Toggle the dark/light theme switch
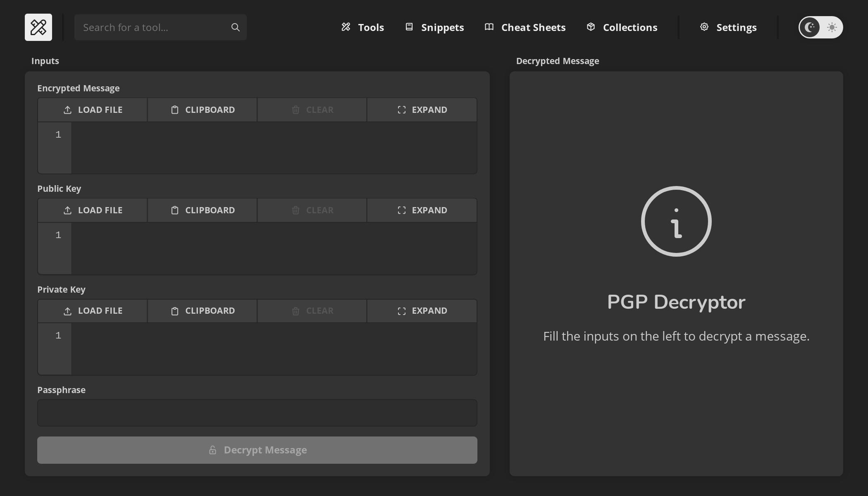The height and width of the screenshot is (496, 868). tap(820, 27)
